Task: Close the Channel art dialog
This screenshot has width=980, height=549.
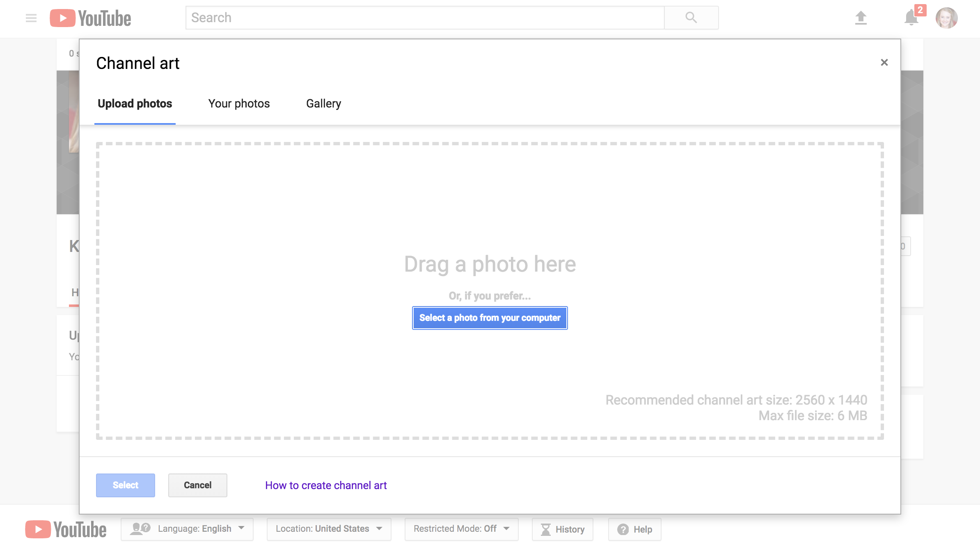Action: [x=884, y=62]
